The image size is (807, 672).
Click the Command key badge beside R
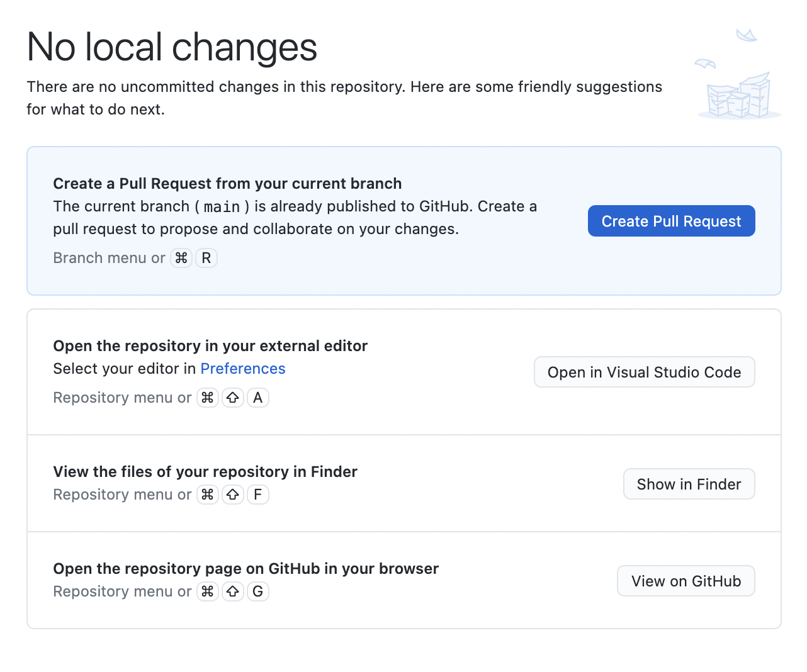point(181,258)
